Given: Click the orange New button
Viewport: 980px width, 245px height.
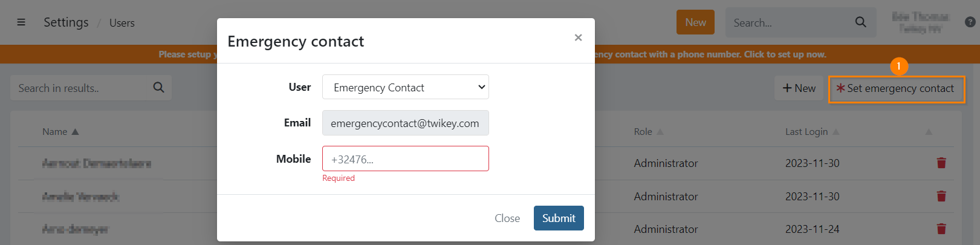Looking at the screenshot, I should (x=695, y=22).
